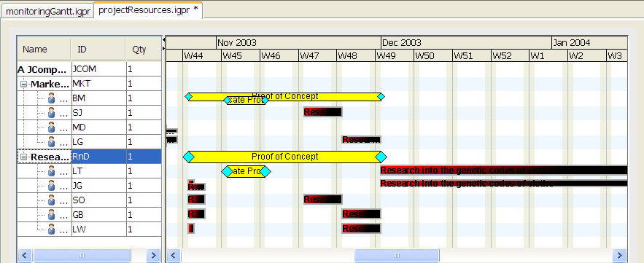Collapse the Research (RnD) tree node
Screen dimensions: 644x263
tap(24, 157)
